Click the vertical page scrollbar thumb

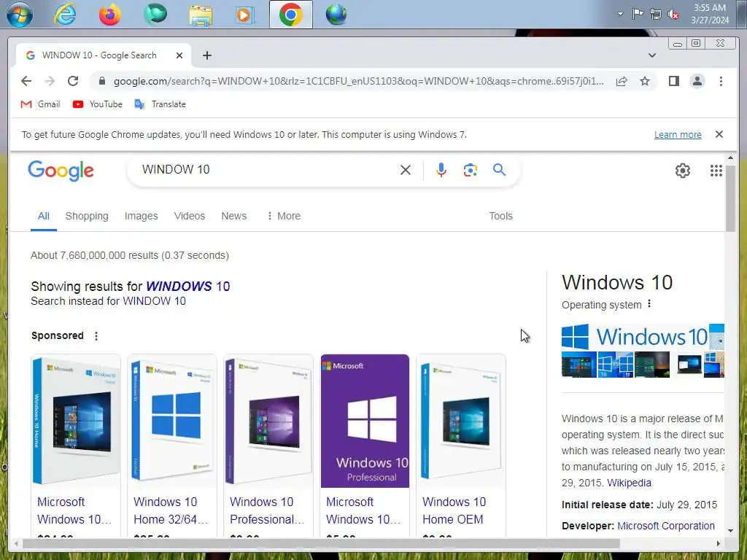(730, 198)
